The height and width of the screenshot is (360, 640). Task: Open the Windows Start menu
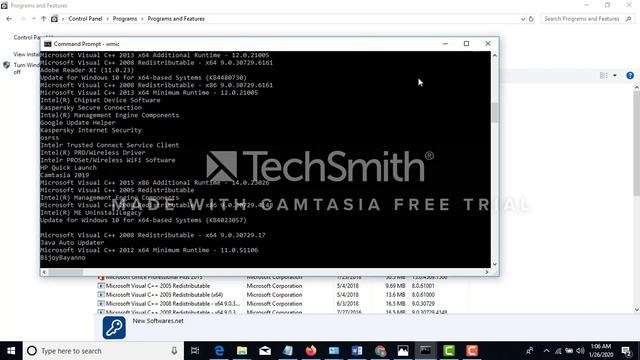(x=11, y=351)
